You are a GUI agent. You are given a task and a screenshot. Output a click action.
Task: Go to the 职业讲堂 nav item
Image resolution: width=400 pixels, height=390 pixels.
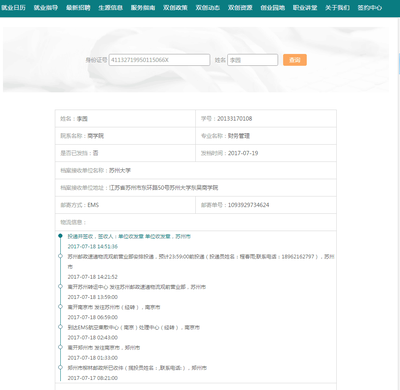click(x=305, y=8)
